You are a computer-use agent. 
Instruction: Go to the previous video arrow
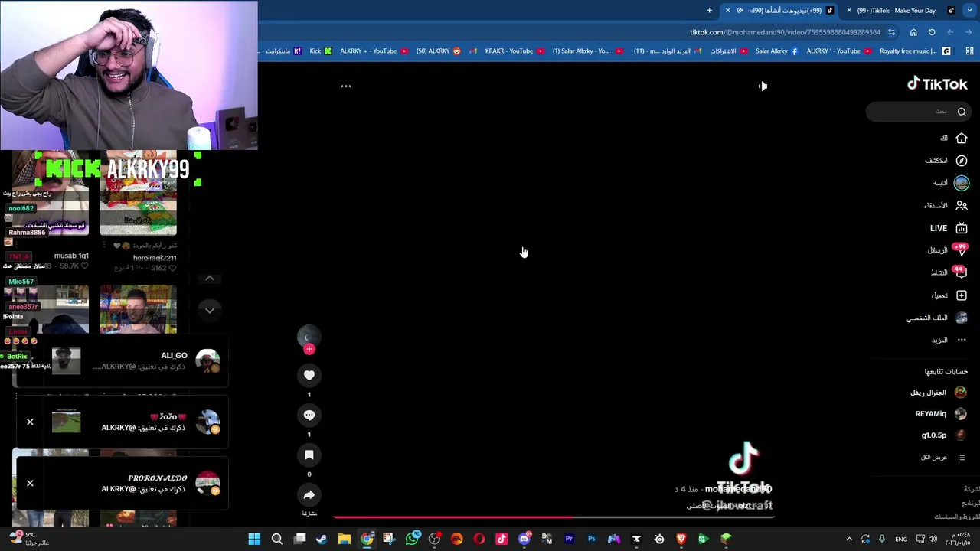tap(210, 278)
